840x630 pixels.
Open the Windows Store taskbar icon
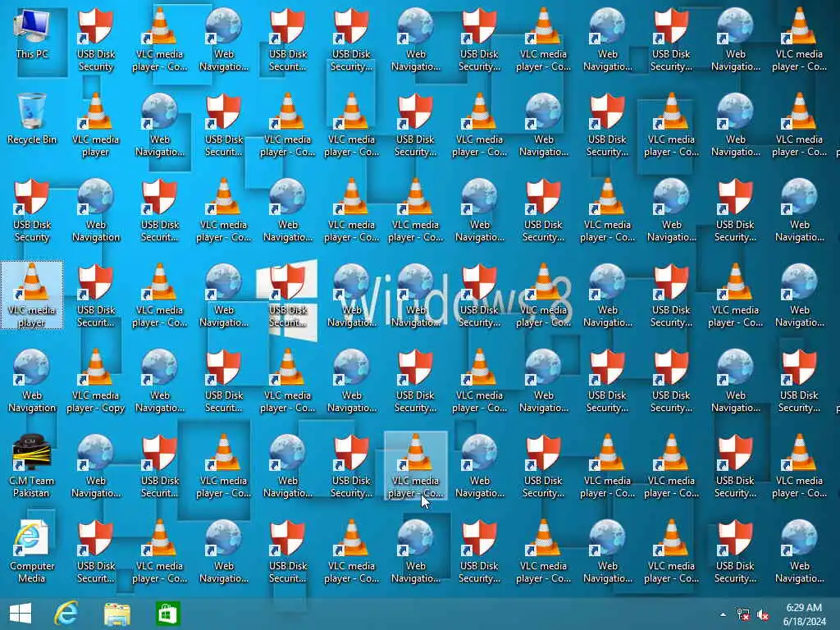pyautogui.click(x=167, y=614)
